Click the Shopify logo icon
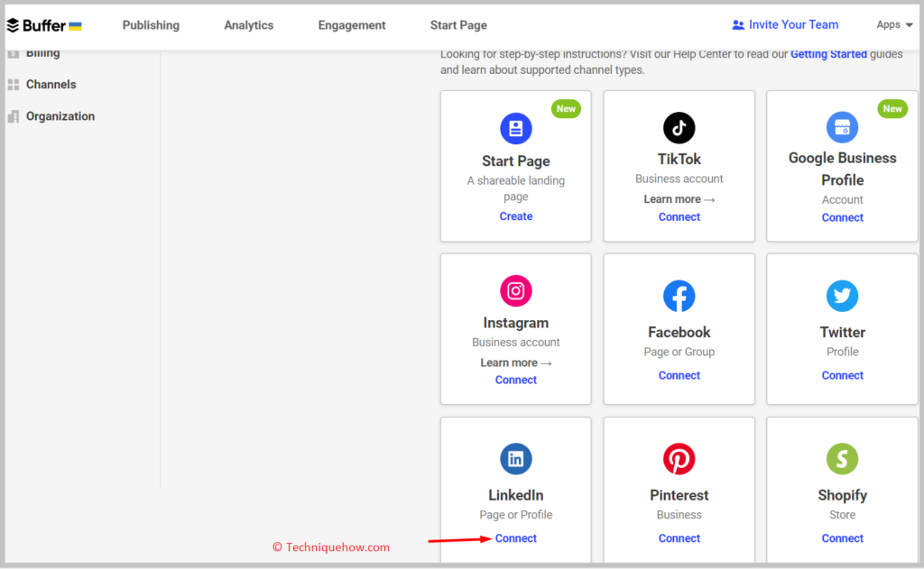The width and height of the screenshot is (924, 569). pos(842,458)
